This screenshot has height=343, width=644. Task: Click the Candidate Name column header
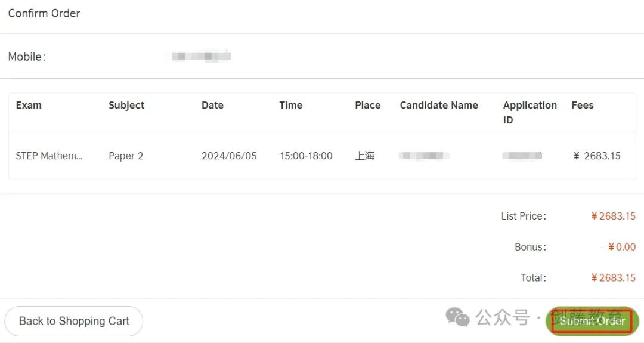439,105
